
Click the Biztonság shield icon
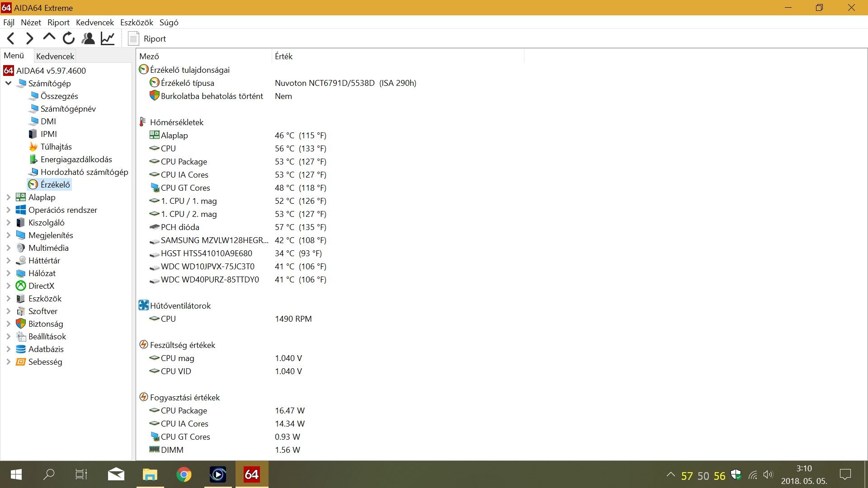(21, 324)
